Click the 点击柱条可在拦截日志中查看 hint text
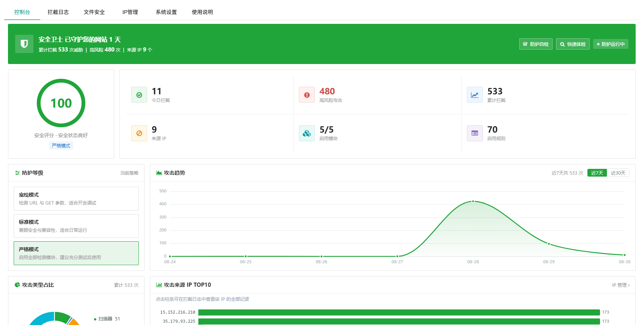 point(203,299)
